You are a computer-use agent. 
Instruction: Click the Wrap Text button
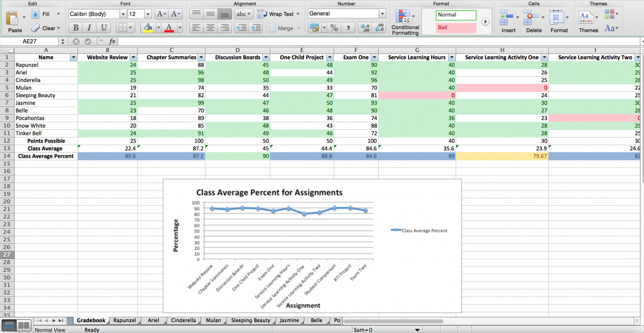pyautogui.click(x=276, y=14)
